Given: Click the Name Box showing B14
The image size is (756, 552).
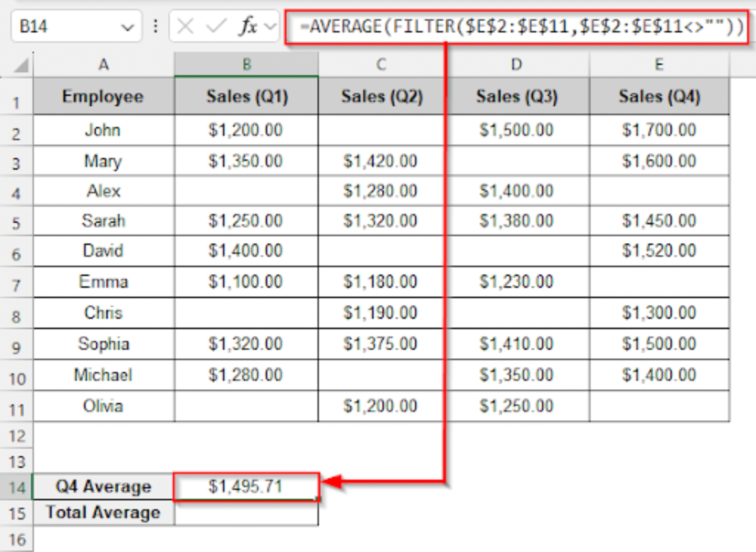Looking at the screenshot, I should [x=76, y=26].
